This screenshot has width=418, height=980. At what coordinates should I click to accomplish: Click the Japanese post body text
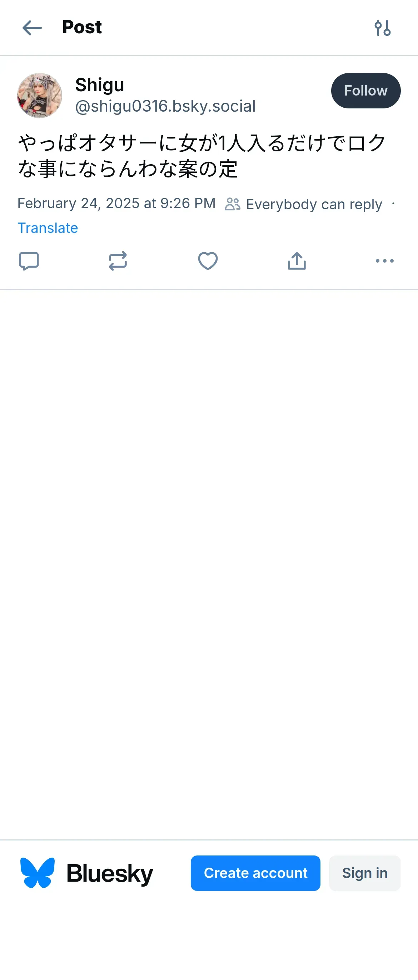click(x=201, y=156)
